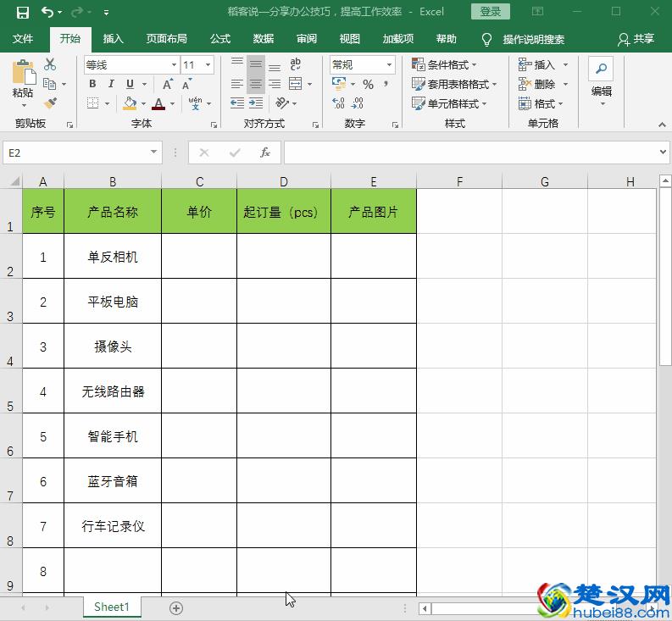Switch to the 公式 tab
This screenshot has width=672, height=621.
[220, 39]
